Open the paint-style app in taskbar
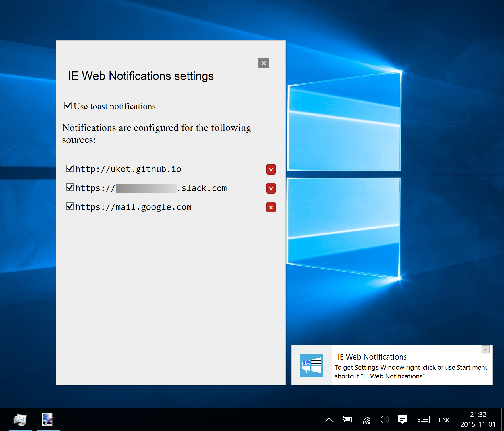 [x=48, y=420]
